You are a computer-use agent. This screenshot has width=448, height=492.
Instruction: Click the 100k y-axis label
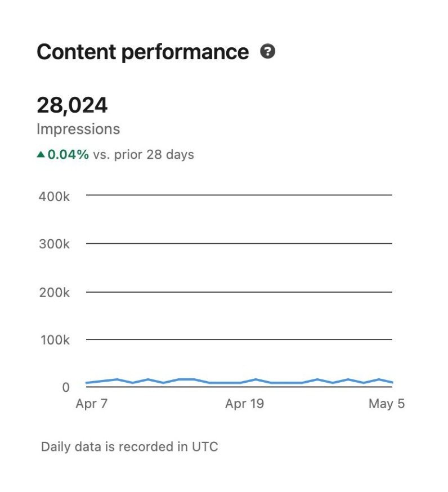(x=54, y=340)
